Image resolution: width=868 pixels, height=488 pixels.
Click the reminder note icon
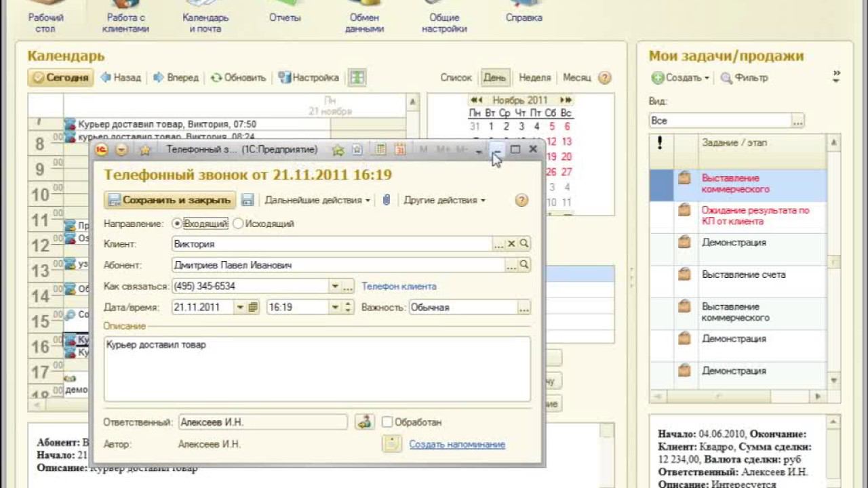click(392, 444)
